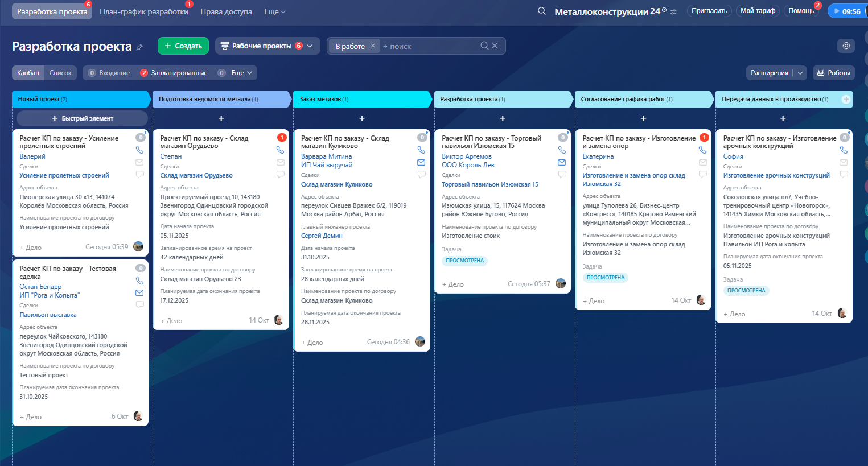This screenshot has width=868, height=466.
Task: Open План-график разработки tab
Action: 144,11
